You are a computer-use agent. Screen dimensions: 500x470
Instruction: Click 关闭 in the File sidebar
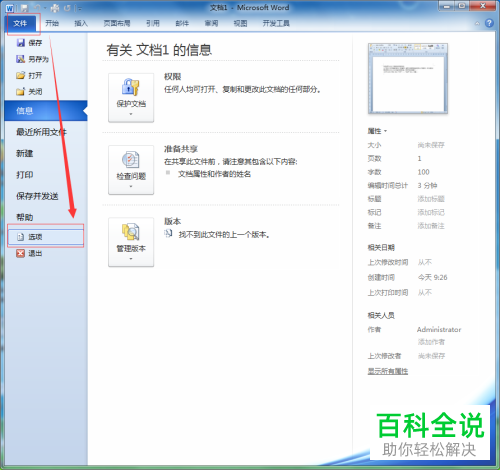tap(29, 91)
